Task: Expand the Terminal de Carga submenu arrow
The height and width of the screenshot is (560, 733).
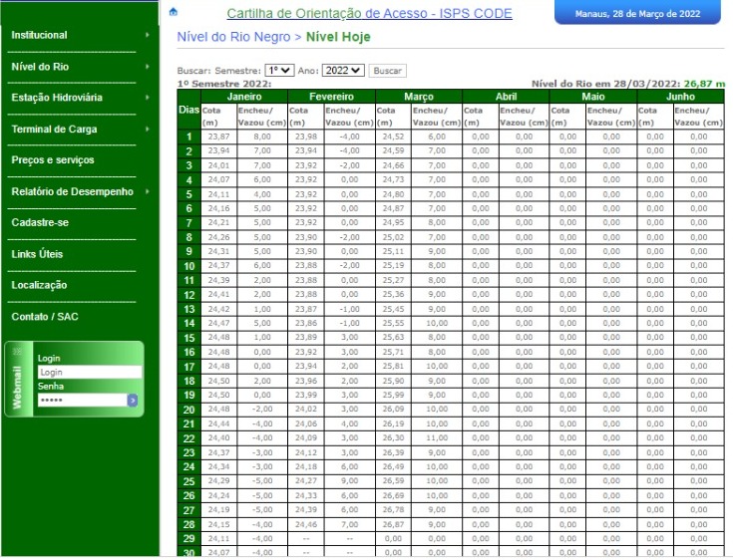Action: (x=147, y=130)
